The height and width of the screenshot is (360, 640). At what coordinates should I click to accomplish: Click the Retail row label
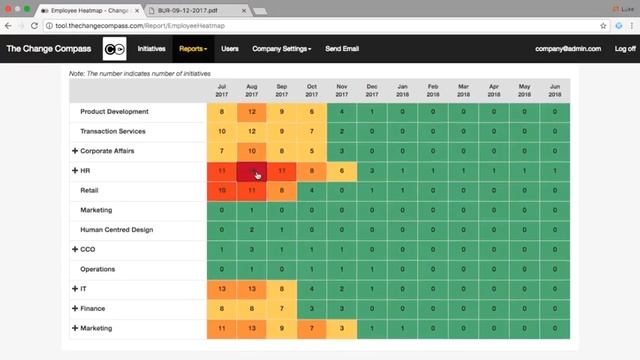89,191
